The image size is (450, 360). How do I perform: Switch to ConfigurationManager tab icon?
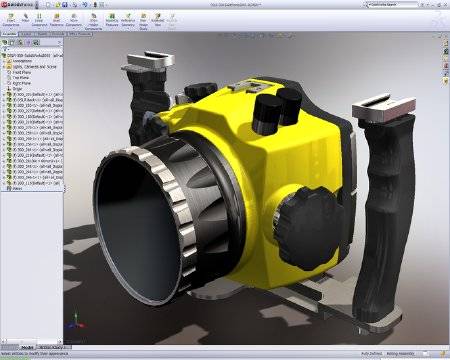tap(20, 42)
